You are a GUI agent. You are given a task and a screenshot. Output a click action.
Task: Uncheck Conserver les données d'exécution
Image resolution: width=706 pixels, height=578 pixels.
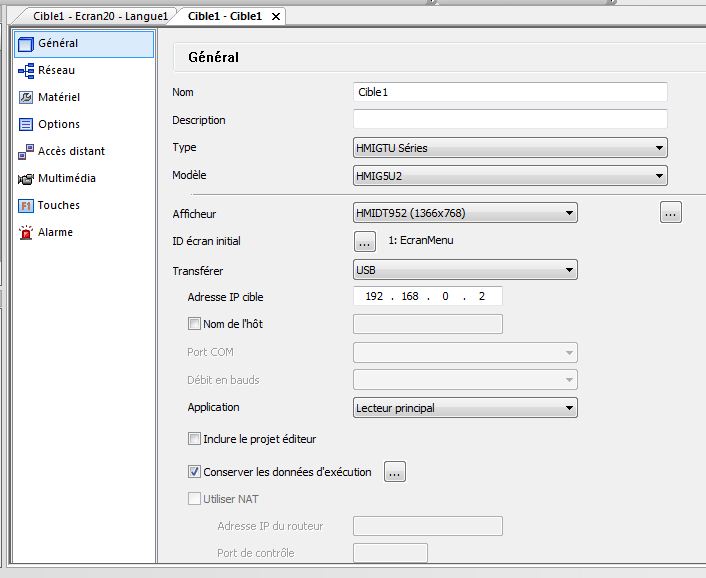point(195,472)
